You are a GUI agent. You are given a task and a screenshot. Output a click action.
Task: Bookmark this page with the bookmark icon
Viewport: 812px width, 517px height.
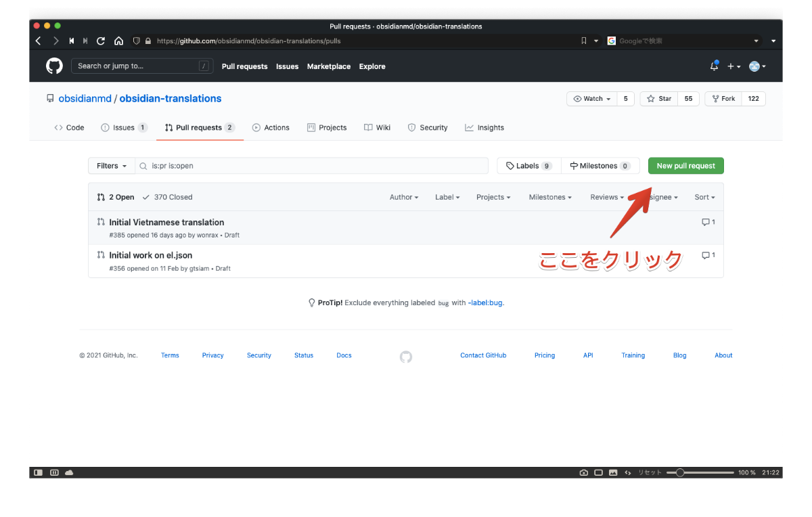pyautogui.click(x=584, y=41)
